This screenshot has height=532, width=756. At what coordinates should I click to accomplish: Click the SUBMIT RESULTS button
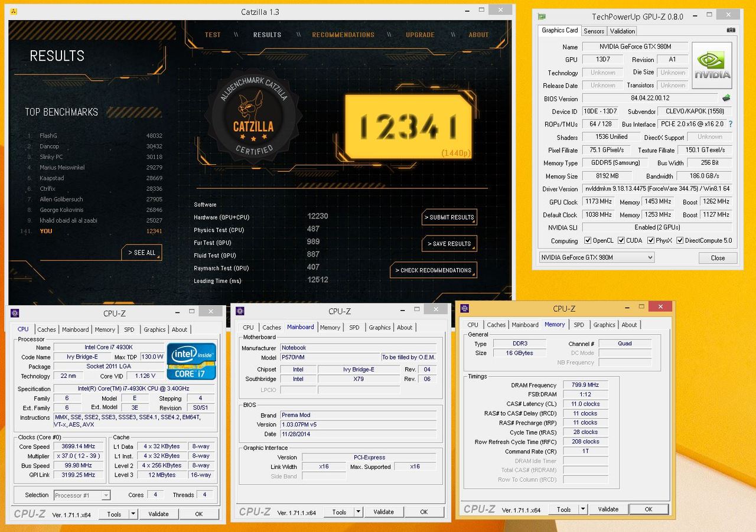pyautogui.click(x=449, y=217)
